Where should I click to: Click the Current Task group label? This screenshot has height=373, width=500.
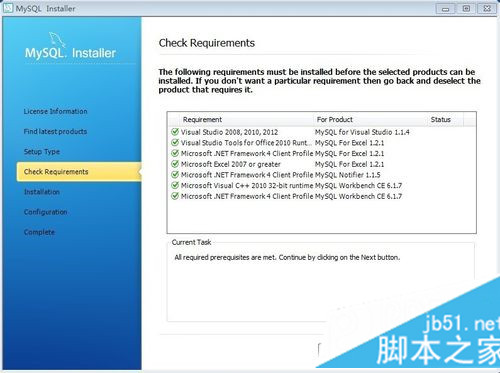191,242
